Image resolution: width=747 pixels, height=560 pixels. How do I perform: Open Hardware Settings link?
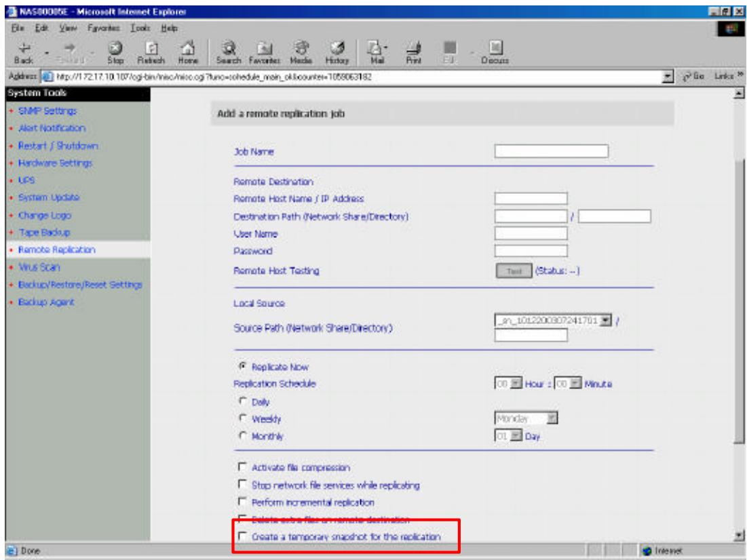tap(55, 163)
